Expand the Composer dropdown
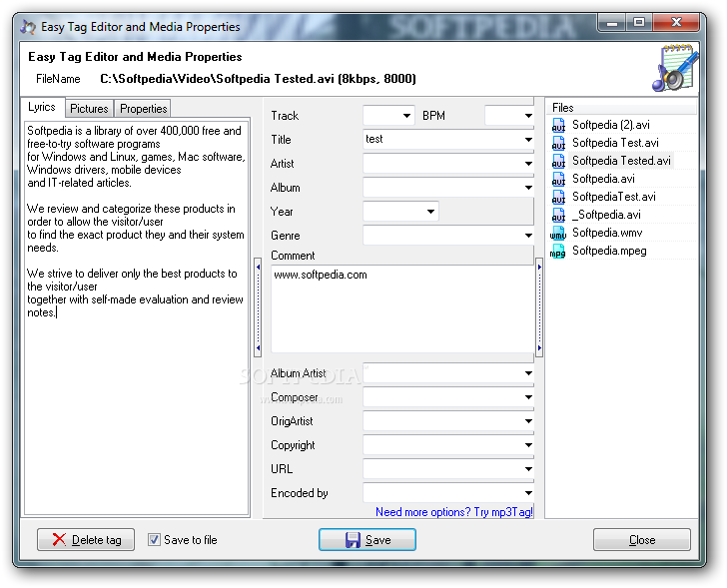727x588 pixels. [528, 397]
